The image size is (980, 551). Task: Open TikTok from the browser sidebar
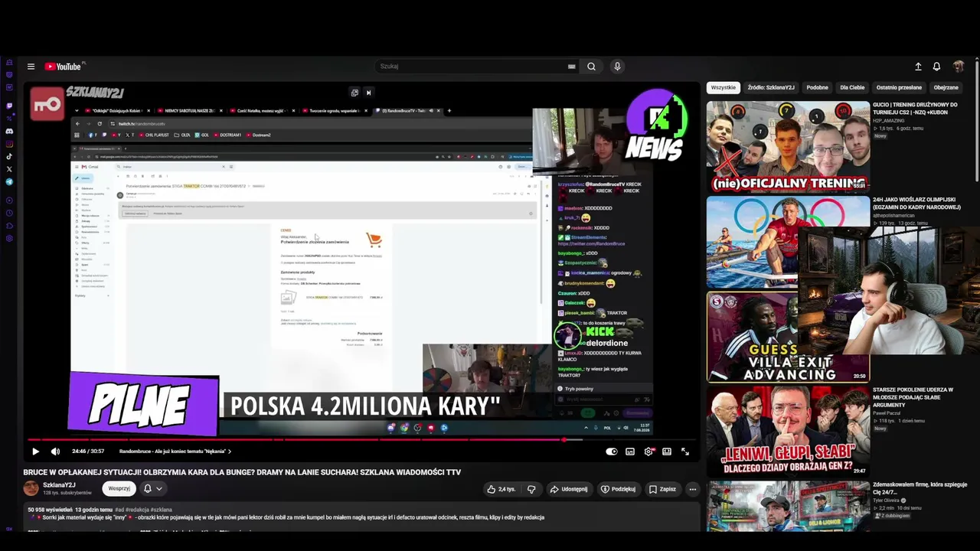pyautogui.click(x=9, y=156)
